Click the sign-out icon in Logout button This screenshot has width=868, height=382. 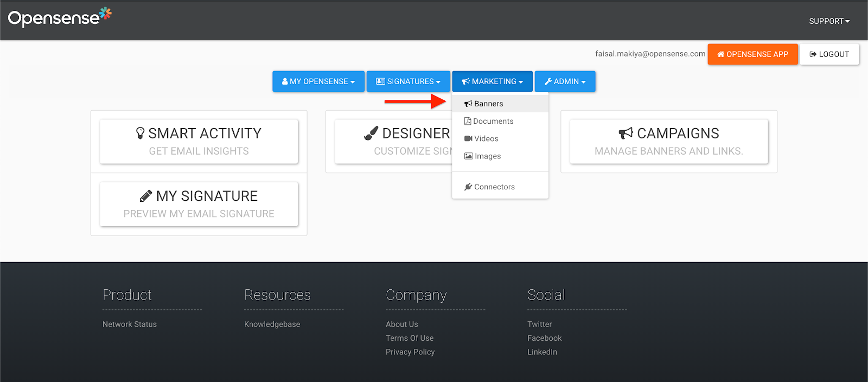pyautogui.click(x=813, y=54)
